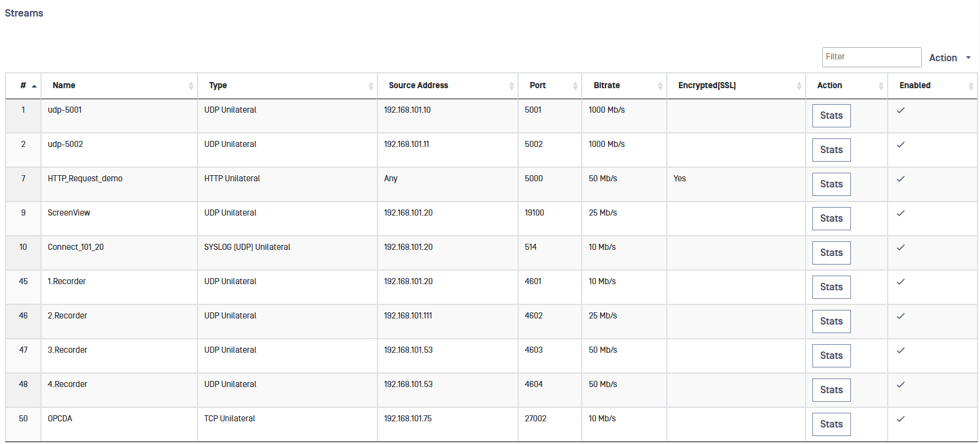Click Stats button for 1.Recorder
980x444 pixels.
(x=831, y=287)
